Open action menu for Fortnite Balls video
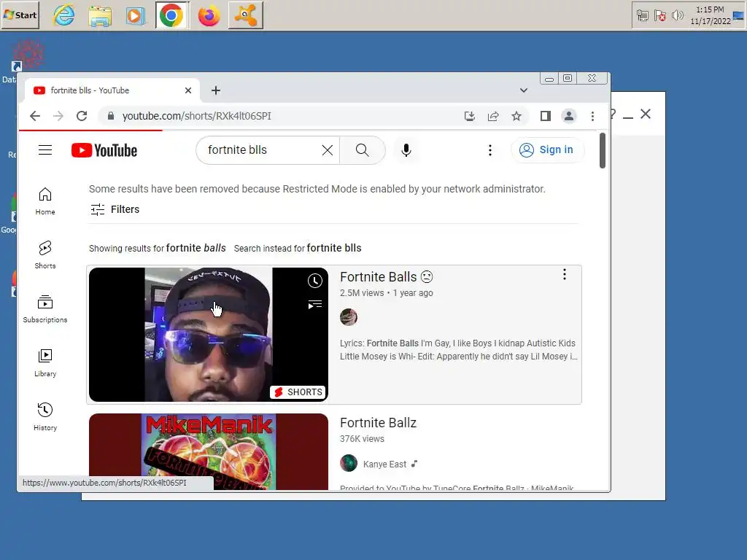Image resolution: width=747 pixels, height=560 pixels. [565, 274]
